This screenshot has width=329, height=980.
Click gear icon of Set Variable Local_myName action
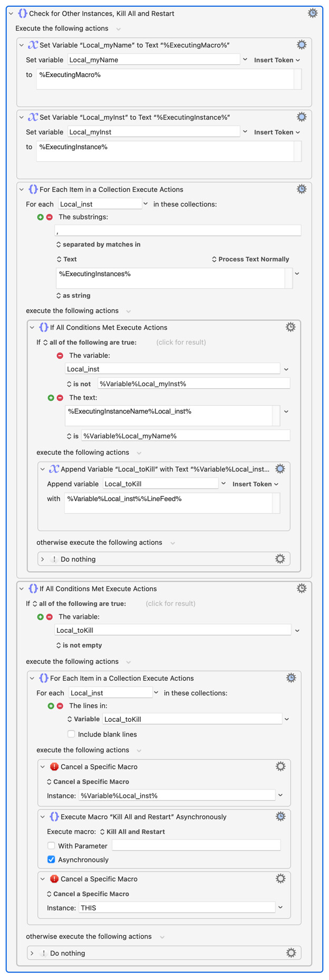click(x=302, y=45)
